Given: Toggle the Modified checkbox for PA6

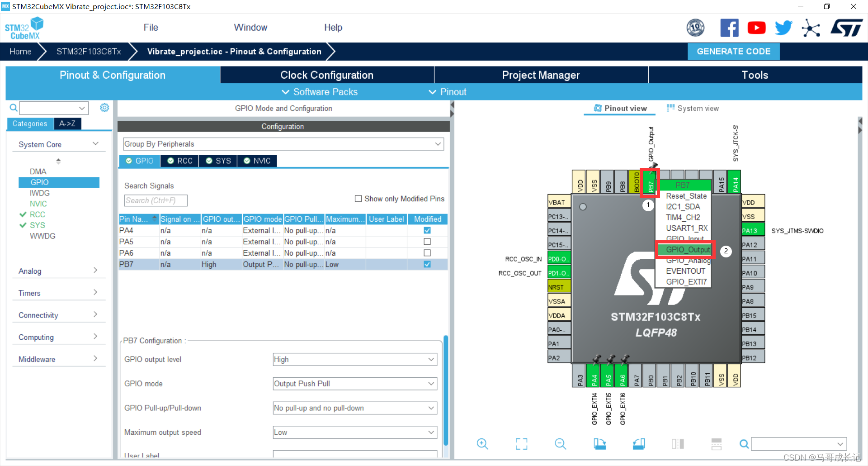Looking at the screenshot, I should tap(427, 253).
